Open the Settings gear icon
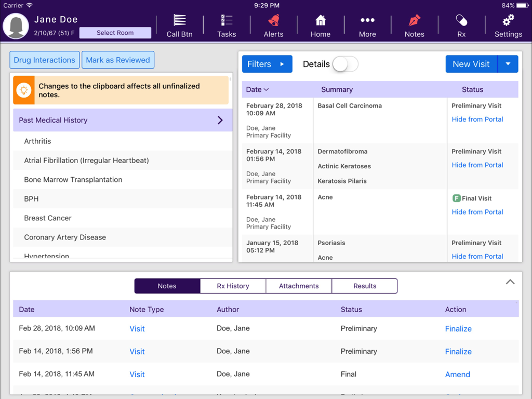This screenshot has height=399, width=532. (x=508, y=25)
